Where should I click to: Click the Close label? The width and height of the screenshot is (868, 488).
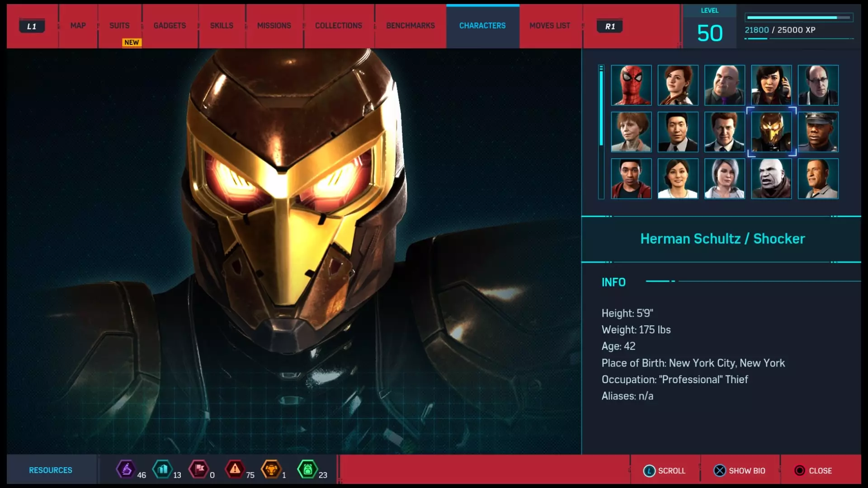820,471
